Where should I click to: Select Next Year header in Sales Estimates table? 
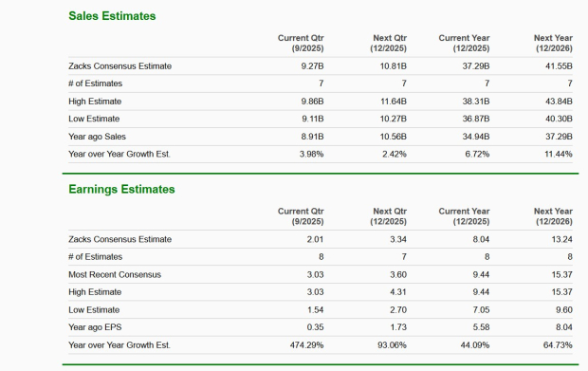(x=554, y=43)
